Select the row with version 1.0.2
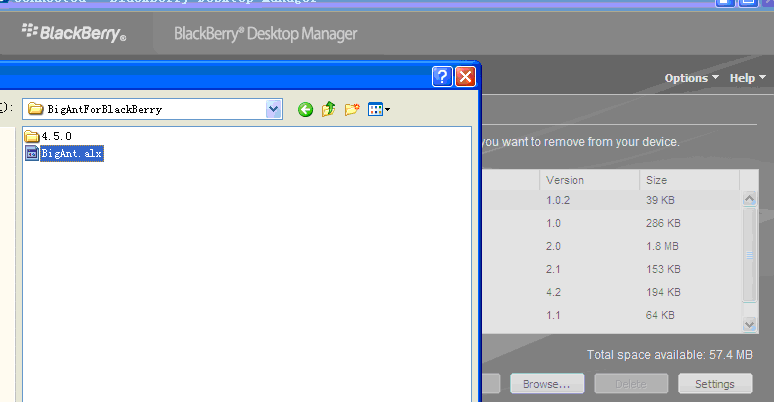The image size is (774, 402). pyautogui.click(x=611, y=200)
